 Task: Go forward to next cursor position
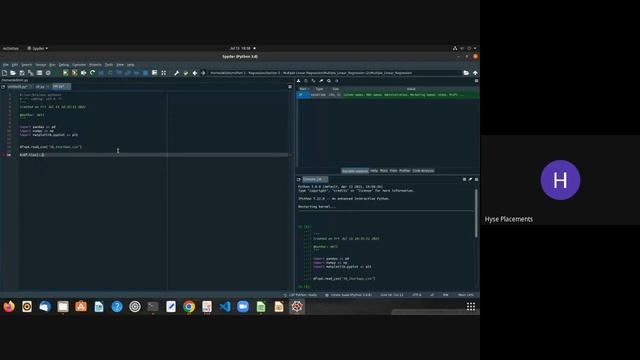(203, 73)
